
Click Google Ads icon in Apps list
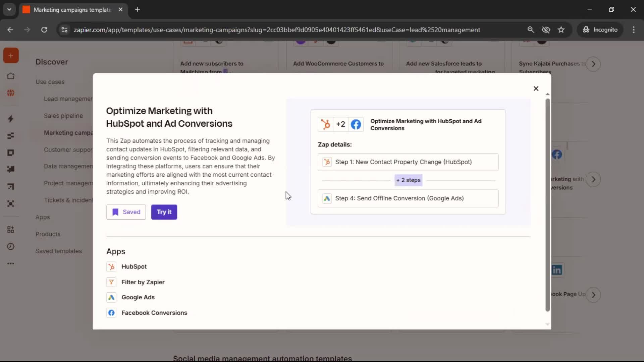111,297
